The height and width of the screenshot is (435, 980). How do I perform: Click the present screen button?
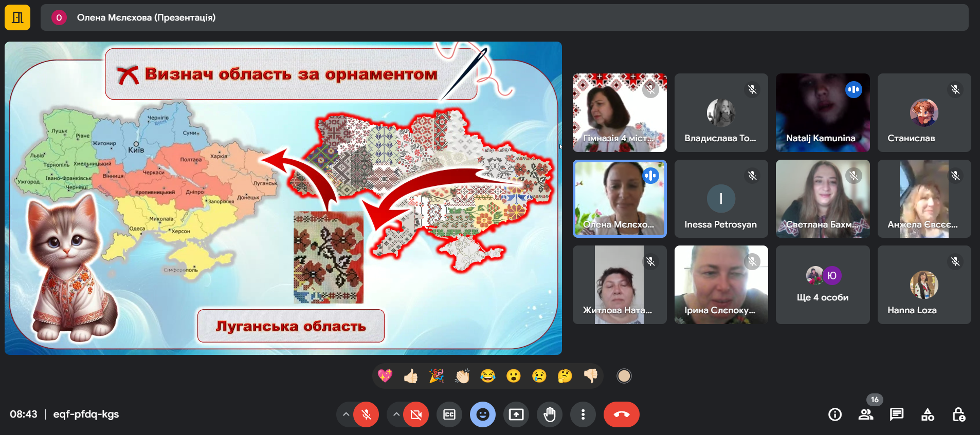click(516, 414)
